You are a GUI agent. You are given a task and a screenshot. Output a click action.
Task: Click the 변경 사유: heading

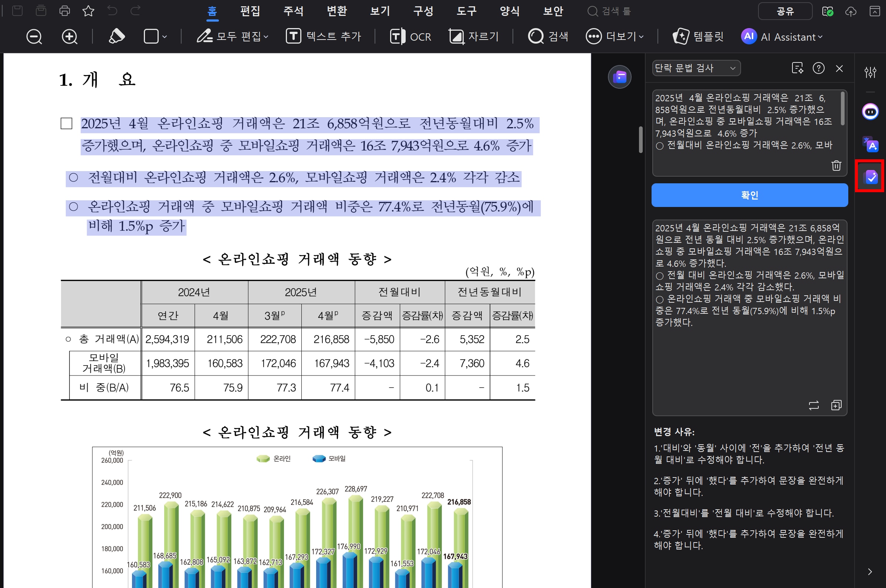pos(674,432)
